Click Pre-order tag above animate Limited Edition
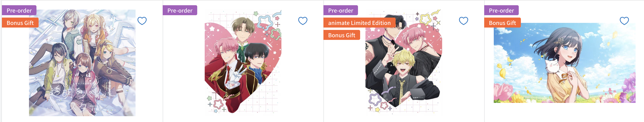644x122 pixels. pos(340,10)
